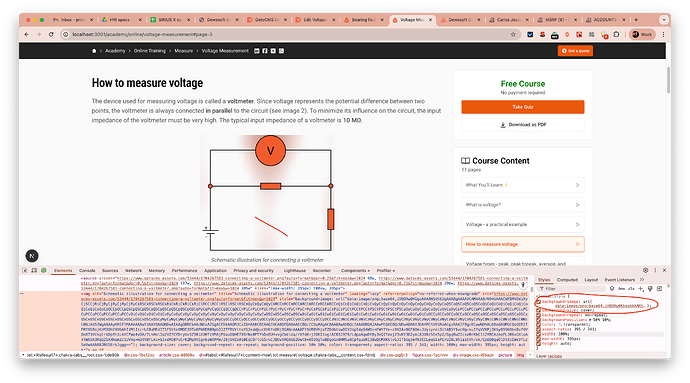Click Download as PDF button
Image resolution: width=690 pixels, height=383 pixels.
click(x=523, y=125)
